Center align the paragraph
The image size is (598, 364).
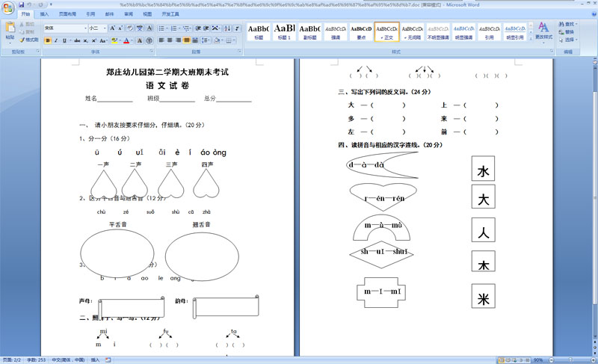(x=170, y=40)
